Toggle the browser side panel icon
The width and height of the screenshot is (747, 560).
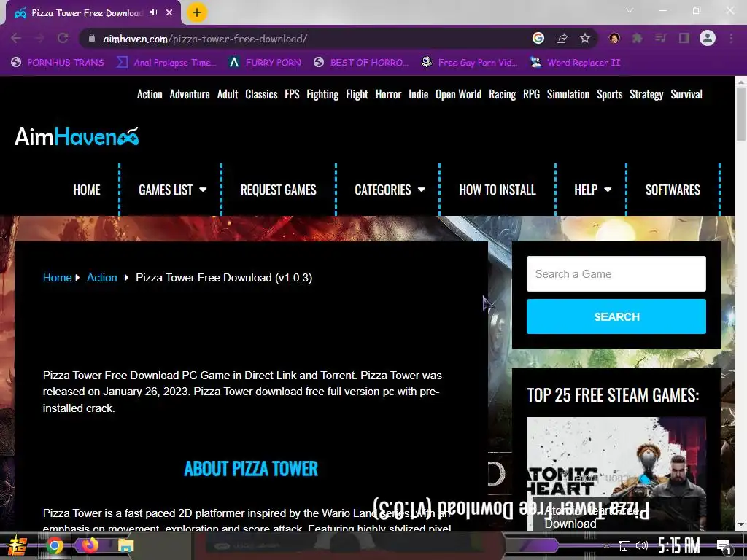(684, 39)
